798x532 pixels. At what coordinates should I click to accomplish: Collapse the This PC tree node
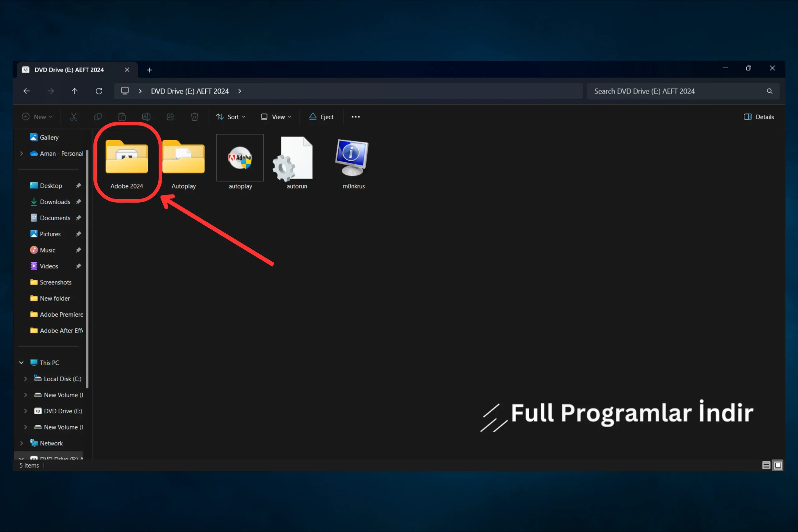tap(22, 363)
